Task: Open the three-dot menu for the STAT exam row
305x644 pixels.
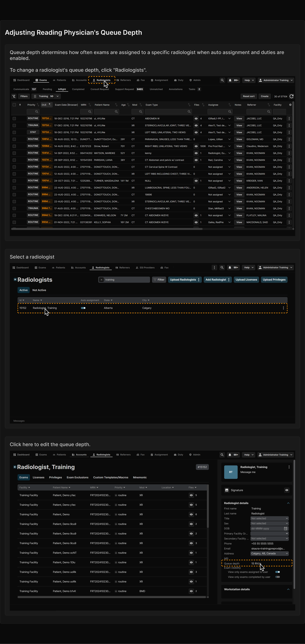Action: point(289,132)
